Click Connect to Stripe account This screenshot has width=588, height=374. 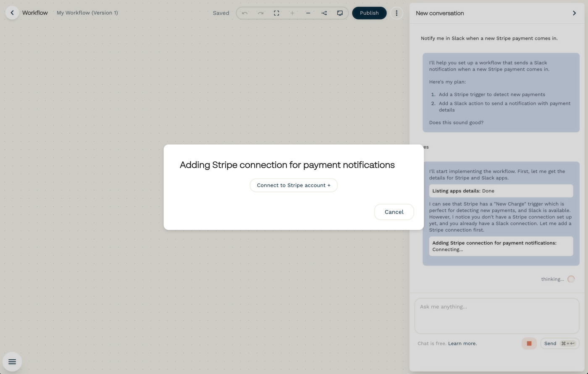coord(294,185)
